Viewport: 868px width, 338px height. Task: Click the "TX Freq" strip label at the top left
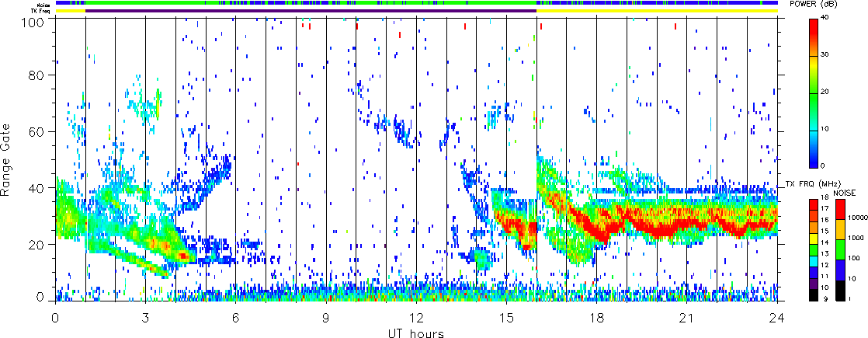click(x=40, y=11)
